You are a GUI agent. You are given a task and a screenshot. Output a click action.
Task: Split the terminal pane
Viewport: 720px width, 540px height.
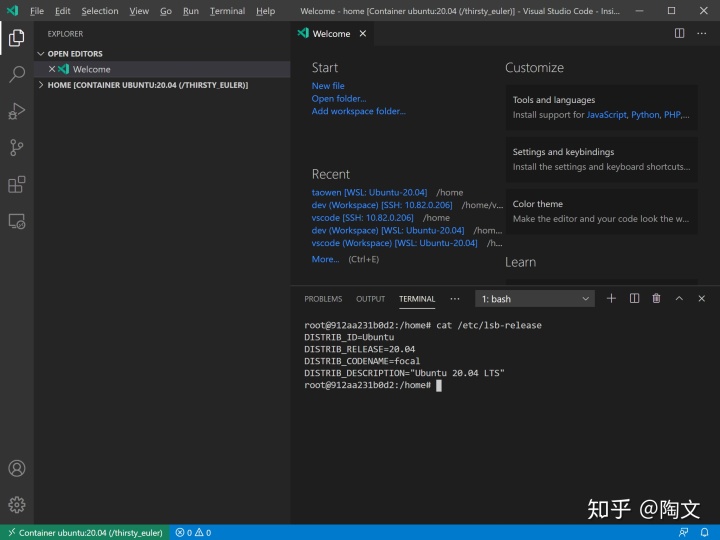pos(634,299)
